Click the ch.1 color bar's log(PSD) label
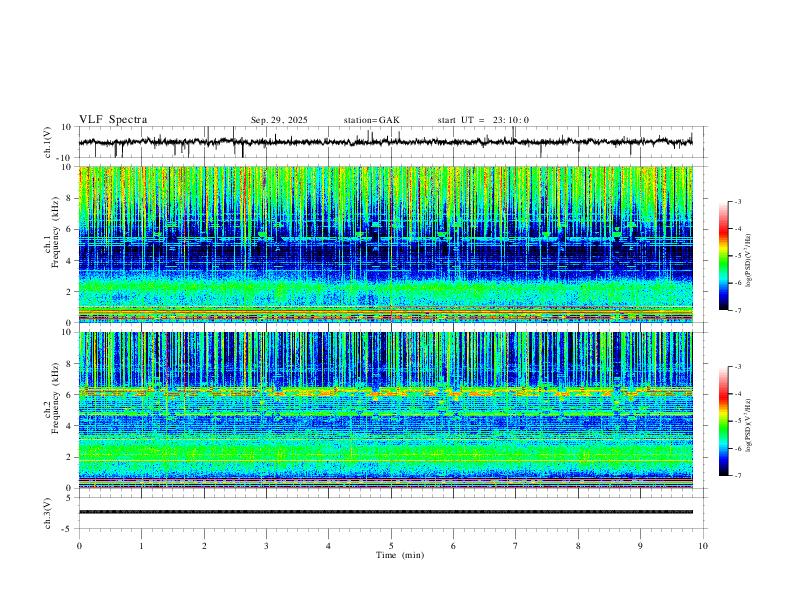The width and height of the screenshot is (792, 612). [749, 261]
